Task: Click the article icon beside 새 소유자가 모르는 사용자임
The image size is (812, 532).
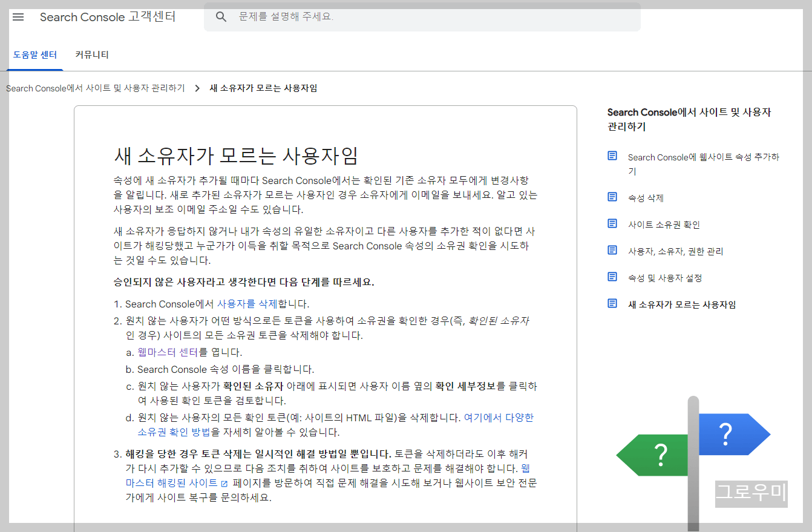Action: click(x=612, y=304)
